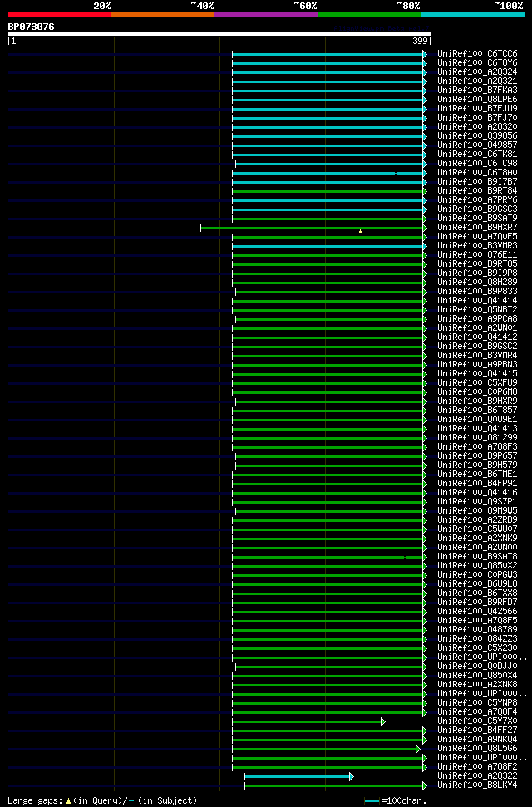Select the label UniRef100_Q41414

[x=477, y=301]
